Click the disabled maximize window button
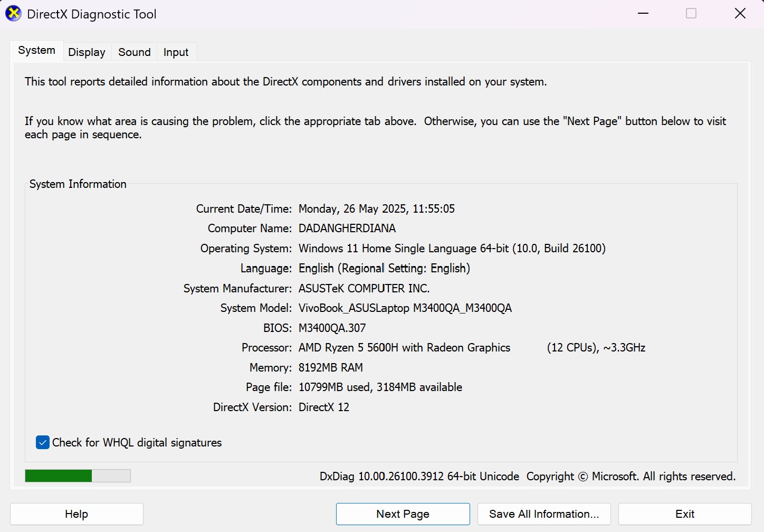The image size is (764, 532). pyautogui.click(x=691, y=14)
